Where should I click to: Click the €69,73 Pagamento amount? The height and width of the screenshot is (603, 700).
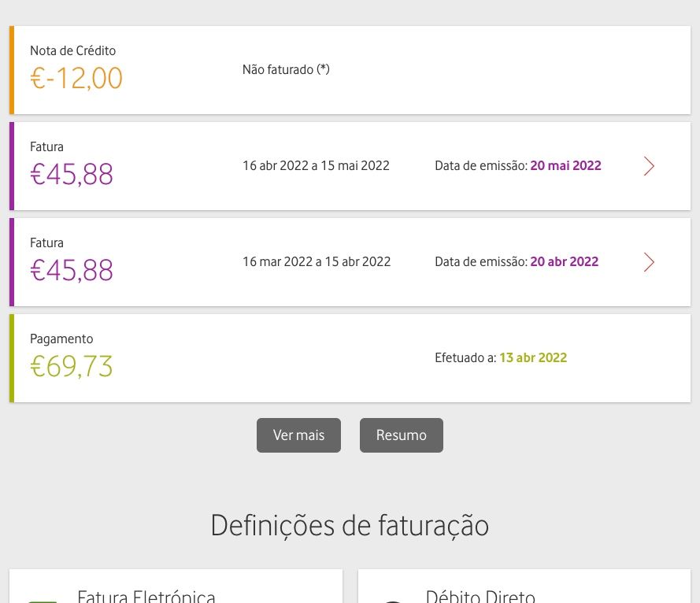(x=72, y=367)
